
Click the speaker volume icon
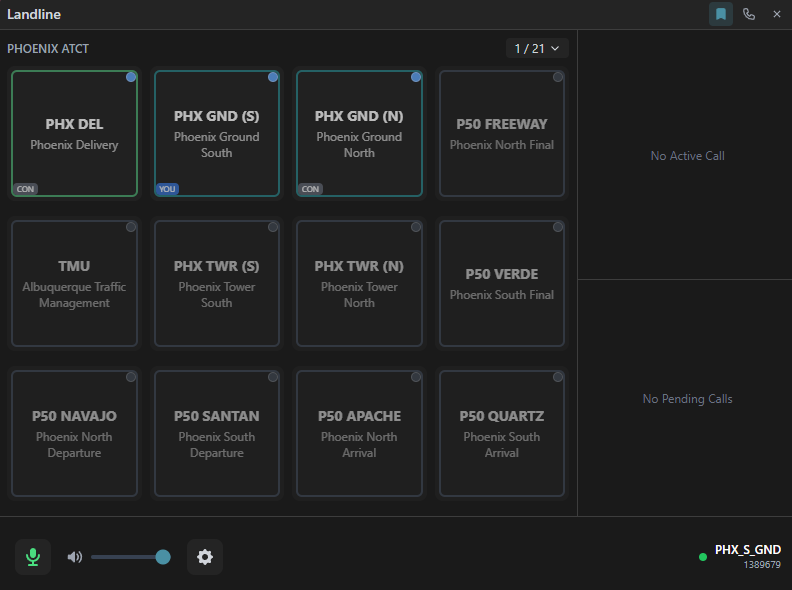[x=75, y=557]
